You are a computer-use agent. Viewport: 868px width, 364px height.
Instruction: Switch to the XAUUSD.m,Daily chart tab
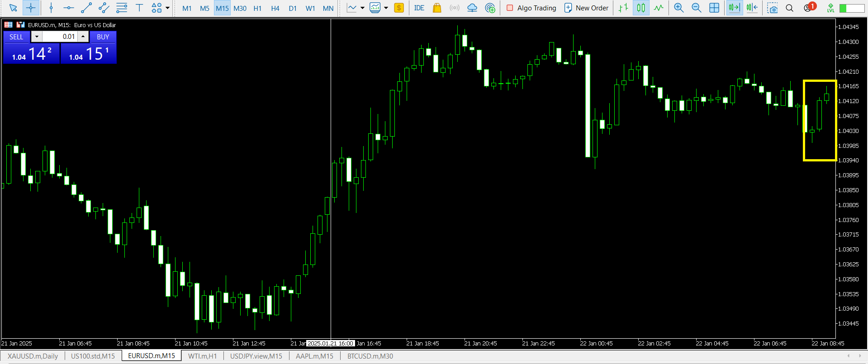point(33,356)
